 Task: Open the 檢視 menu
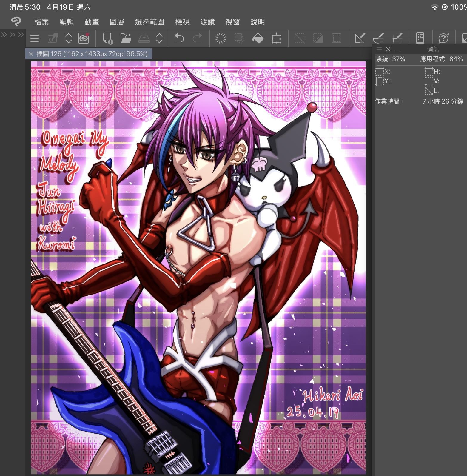(x=182, y=22)
